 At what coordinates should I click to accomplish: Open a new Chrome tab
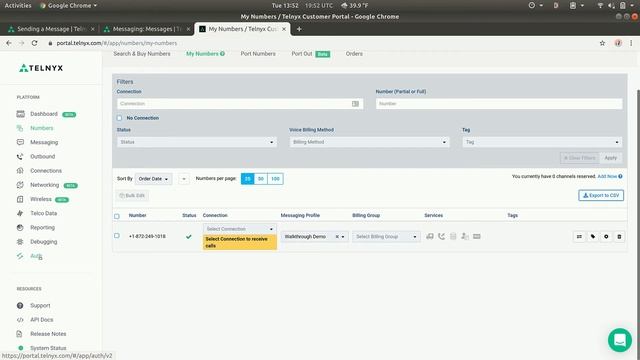click(x=299, y=29)
